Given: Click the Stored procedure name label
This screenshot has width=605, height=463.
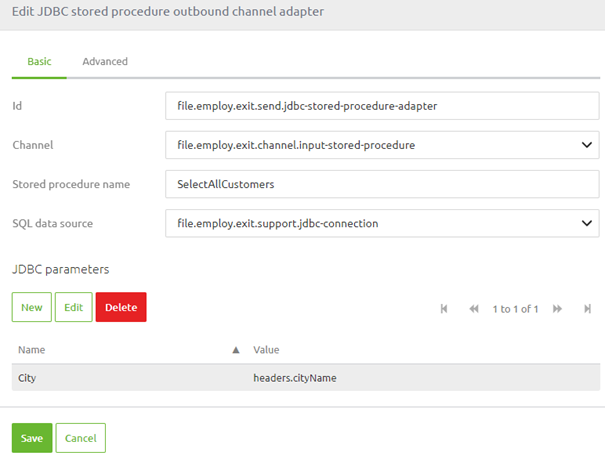Looking at the screenshot, I should click(71, 184).
